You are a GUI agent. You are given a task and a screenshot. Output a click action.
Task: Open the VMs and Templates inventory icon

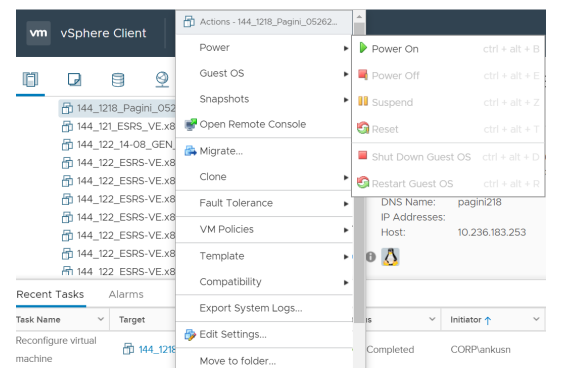click(75, 79)
